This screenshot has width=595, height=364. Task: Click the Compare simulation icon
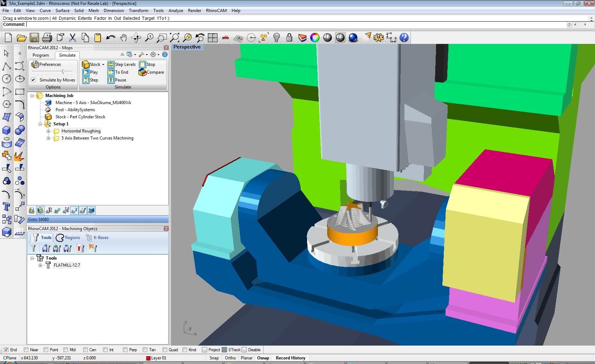(151, 72)
